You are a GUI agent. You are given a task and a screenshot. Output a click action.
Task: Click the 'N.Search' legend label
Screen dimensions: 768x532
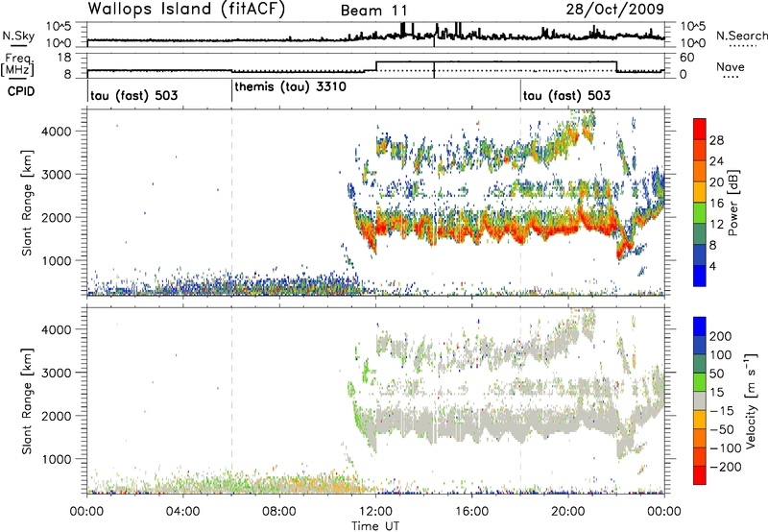741,36
